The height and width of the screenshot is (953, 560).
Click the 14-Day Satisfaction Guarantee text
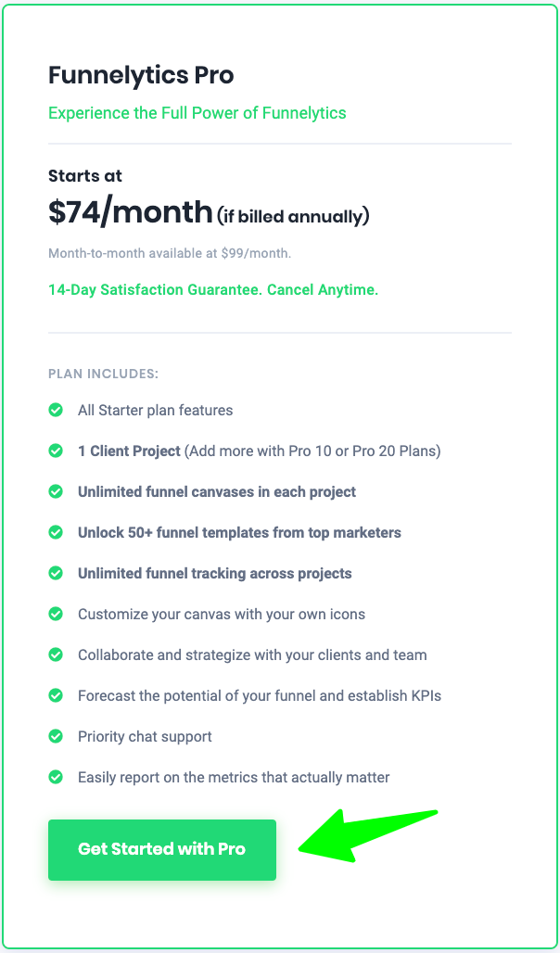213,289
